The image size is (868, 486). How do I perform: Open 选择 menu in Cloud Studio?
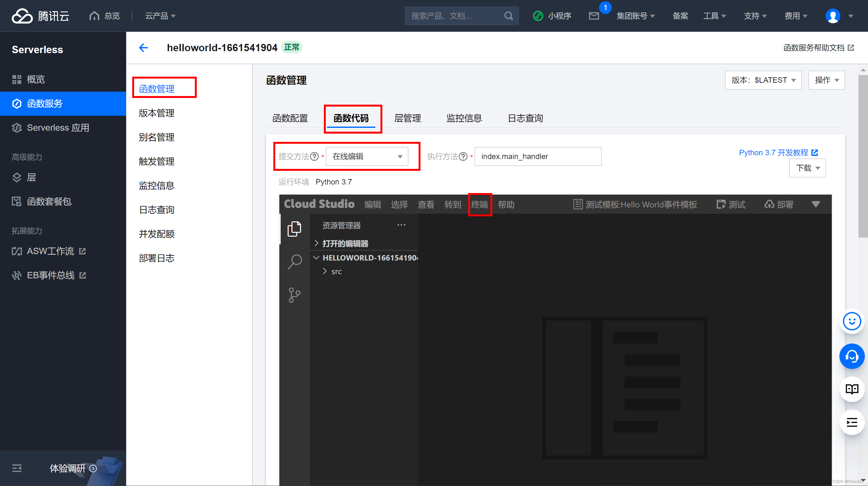[x=399, y=205]
